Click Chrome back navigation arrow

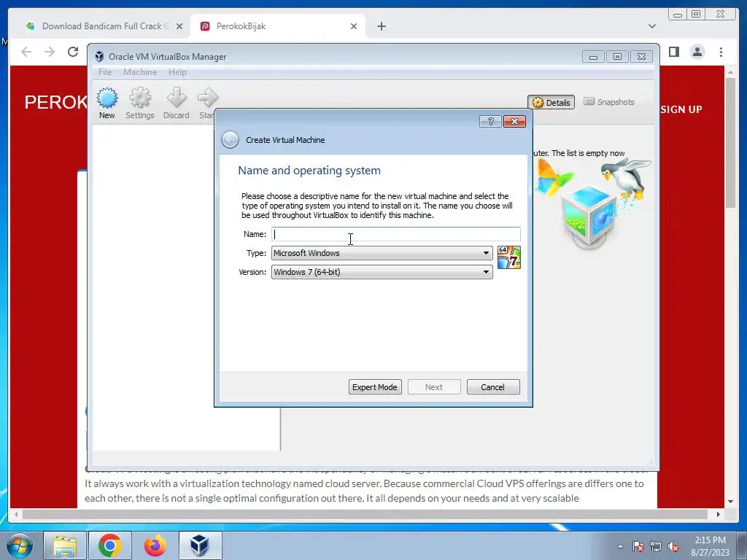[x=26, y=52]
